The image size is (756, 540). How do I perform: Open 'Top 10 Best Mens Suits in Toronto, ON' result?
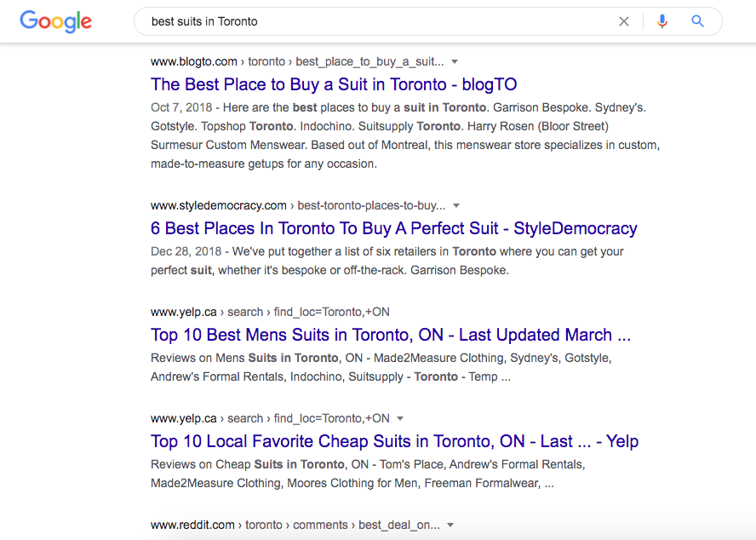click(x=391, y=335)
